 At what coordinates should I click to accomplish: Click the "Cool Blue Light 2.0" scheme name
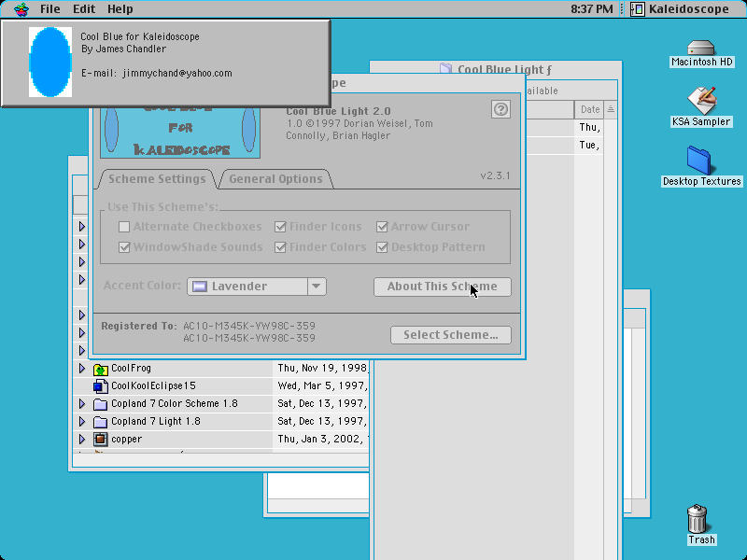[338, 111]
